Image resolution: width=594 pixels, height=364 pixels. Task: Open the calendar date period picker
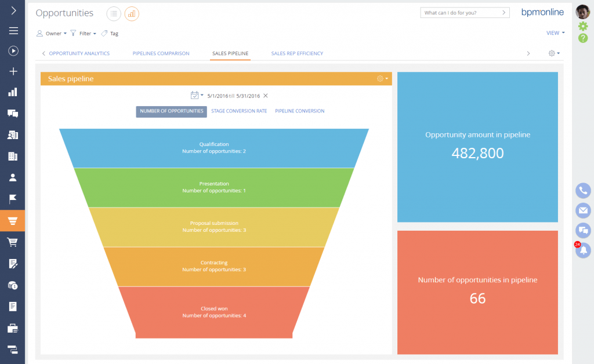pos(197,96)
